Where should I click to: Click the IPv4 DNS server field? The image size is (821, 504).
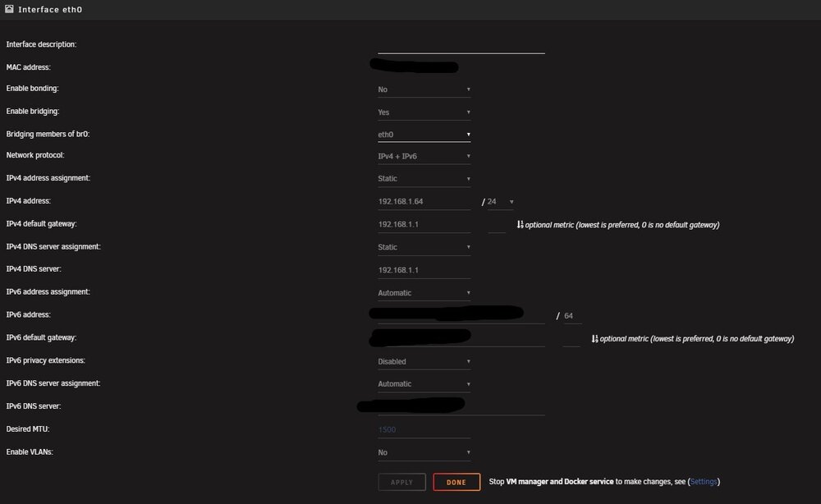click(x=424, y=271)
